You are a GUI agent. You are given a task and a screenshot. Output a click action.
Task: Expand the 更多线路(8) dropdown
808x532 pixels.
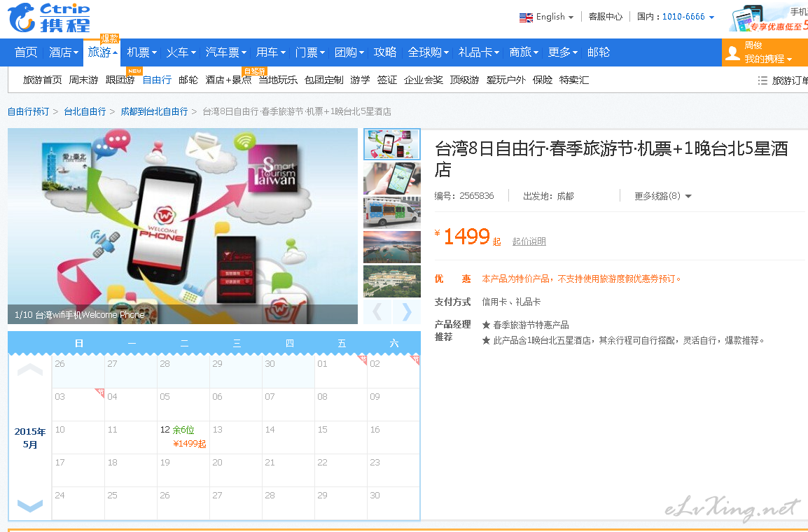tap(662, 196)
